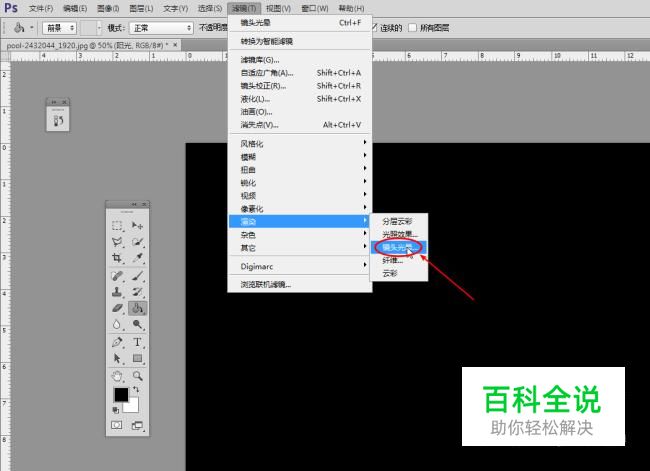Choose 光照效果... in the 渲染 submenu
Image resolution: width=650 pixels, height=471 pixels.
pyautogui.click(x=399, y=234)
